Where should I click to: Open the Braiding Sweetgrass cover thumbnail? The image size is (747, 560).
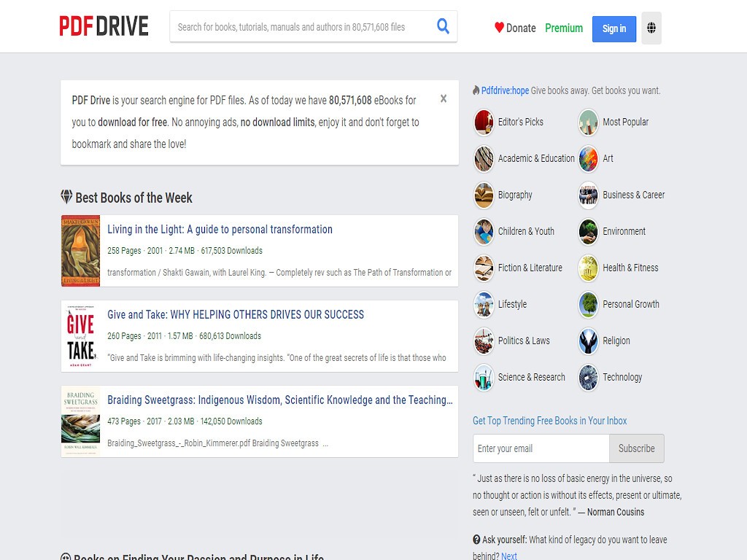tap(80, 421)
